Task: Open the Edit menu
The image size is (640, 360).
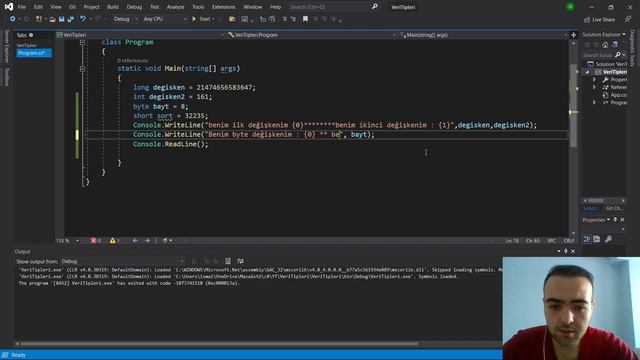Action: click(x=38, y=7)
